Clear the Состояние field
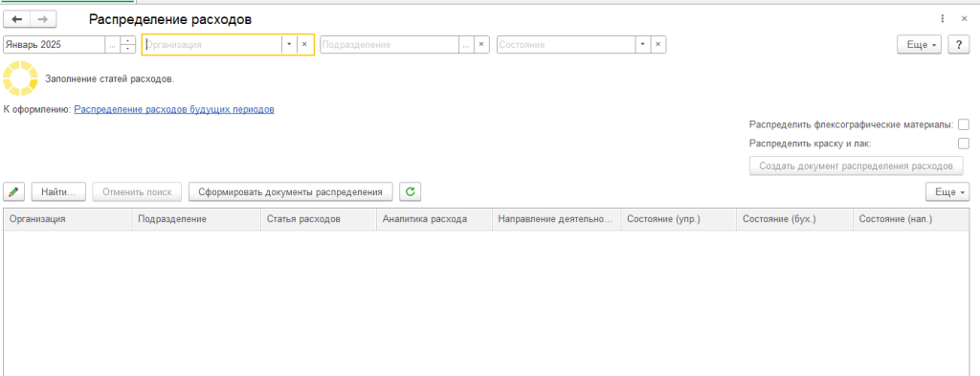Viewport: 980px width, 376px height. pos(658,45)
